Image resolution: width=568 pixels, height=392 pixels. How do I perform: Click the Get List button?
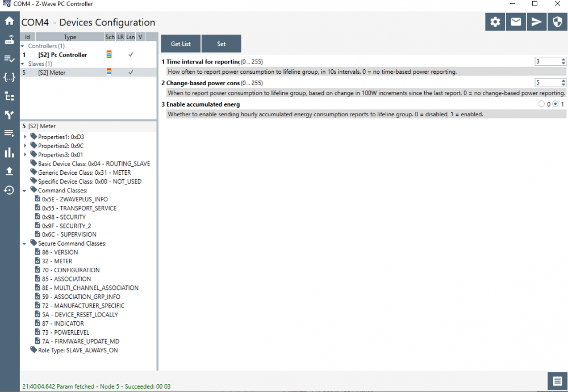tap(181, 44)
